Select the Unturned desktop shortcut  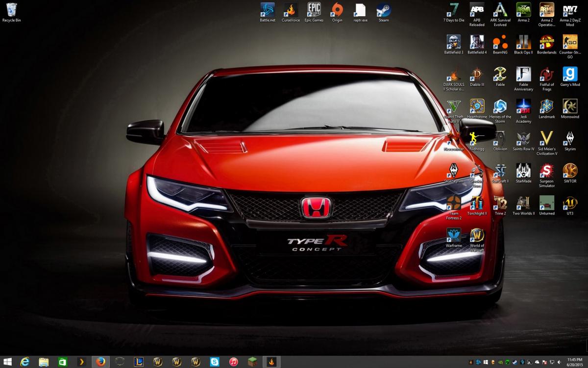click(x=547, y=204)
